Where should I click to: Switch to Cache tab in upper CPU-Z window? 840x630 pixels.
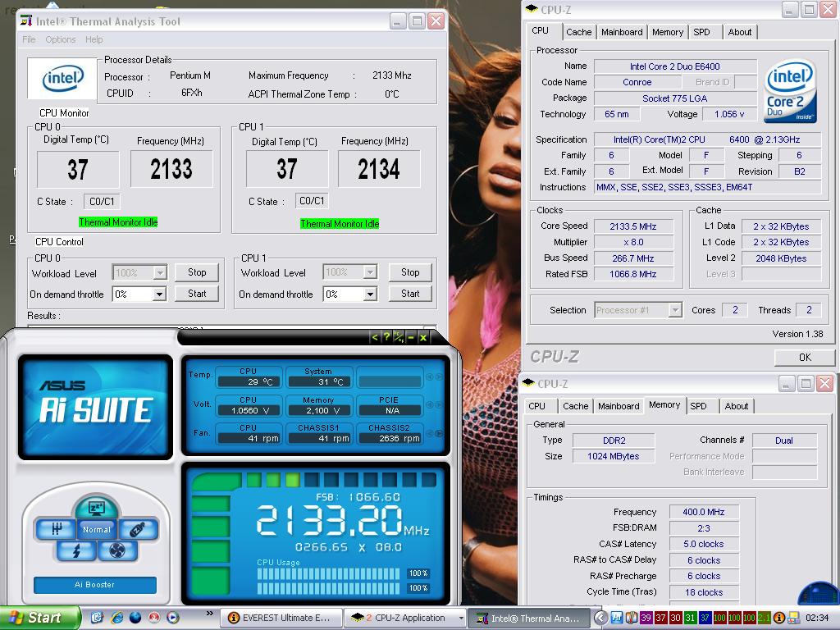pos(578,32)
